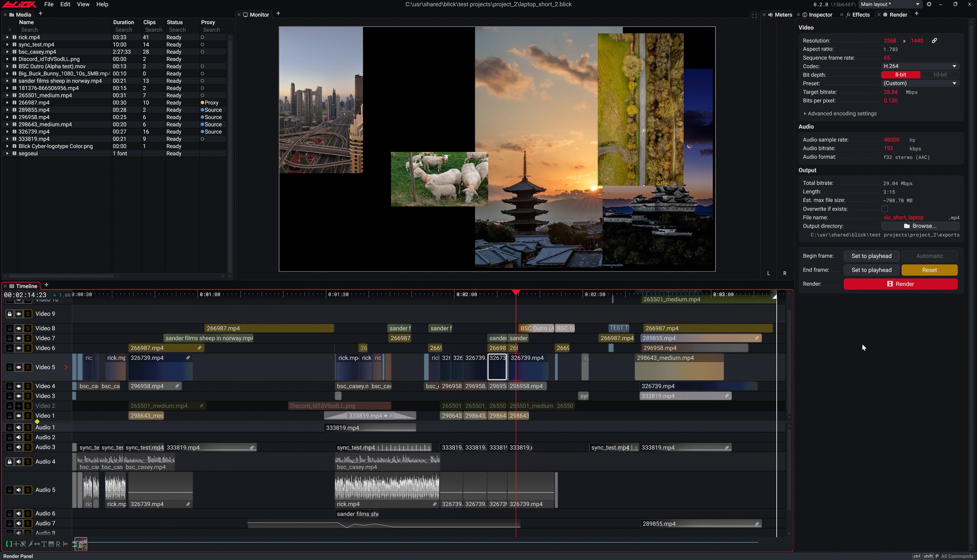The width and height of the screenshot is (977, 560).
Task: Select the Text tool in timeline toolbar
Action: [x=44, y=544]
